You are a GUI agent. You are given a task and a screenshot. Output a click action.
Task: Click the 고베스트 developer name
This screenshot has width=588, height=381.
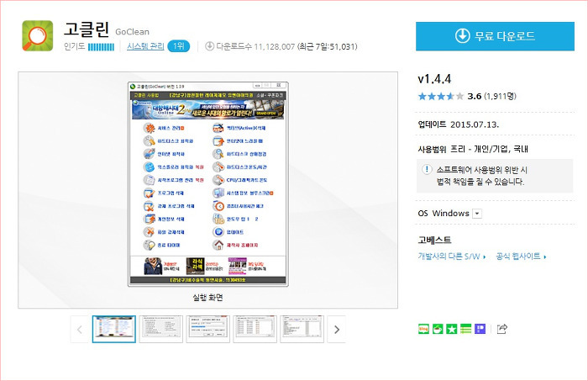click(434, 241)
